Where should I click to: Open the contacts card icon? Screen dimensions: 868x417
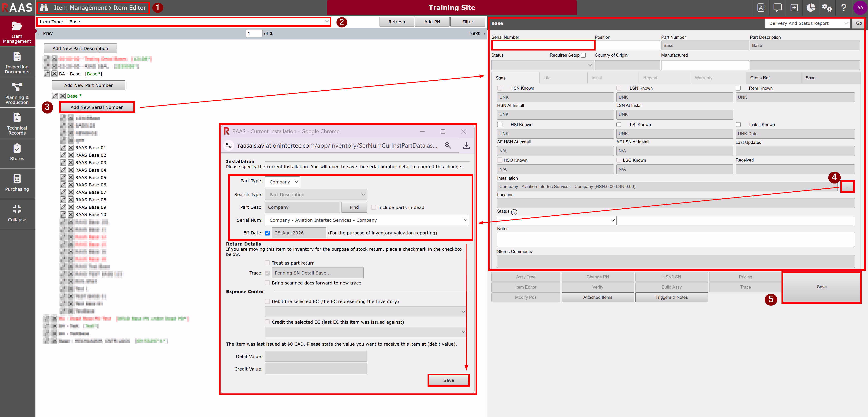(x=761, y=7)
